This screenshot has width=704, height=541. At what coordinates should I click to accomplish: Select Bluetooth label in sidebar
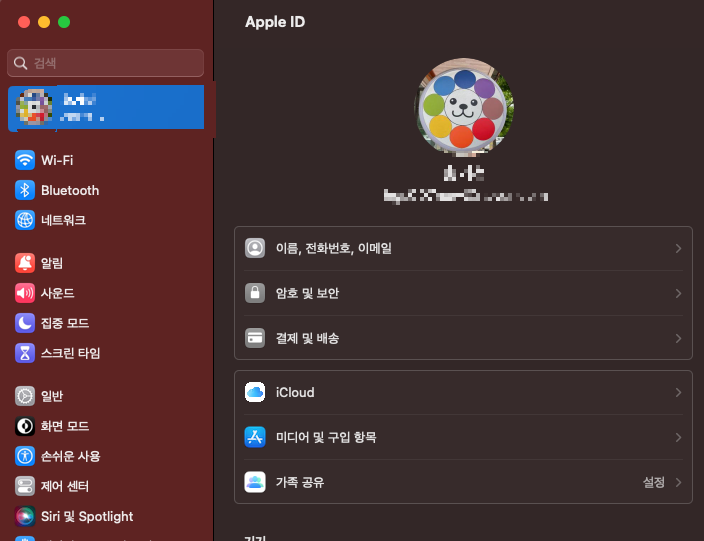(x=70, y=190)
